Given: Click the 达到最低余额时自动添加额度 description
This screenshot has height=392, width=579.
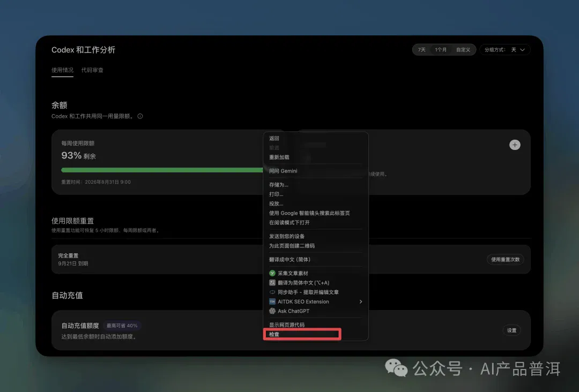Looking at the screenshot, I should 100,337.
